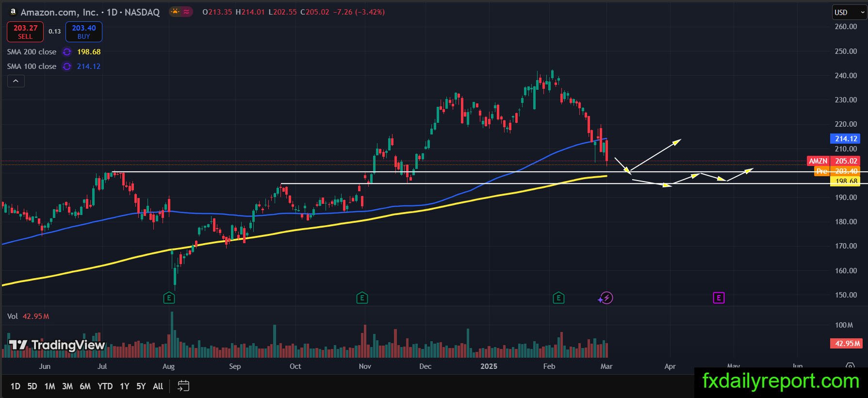
Task: Click the purple lightning bolt event icon
Action: (x=606, y=298)
